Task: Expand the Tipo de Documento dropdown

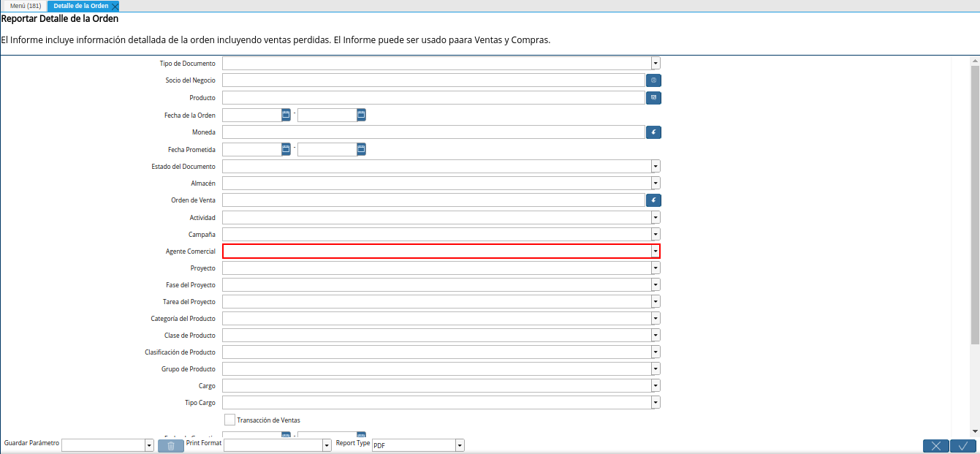Action: point(656,64)
